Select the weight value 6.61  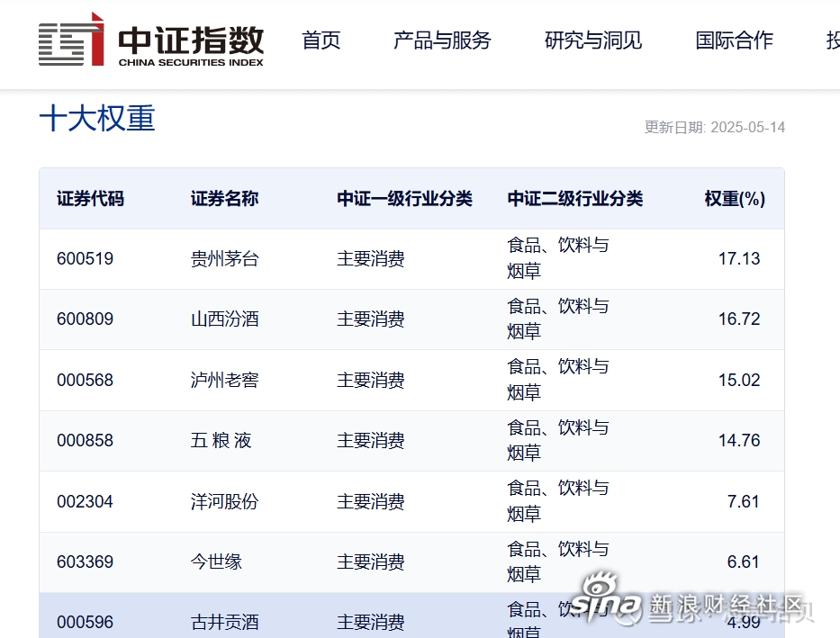(743, 562)
